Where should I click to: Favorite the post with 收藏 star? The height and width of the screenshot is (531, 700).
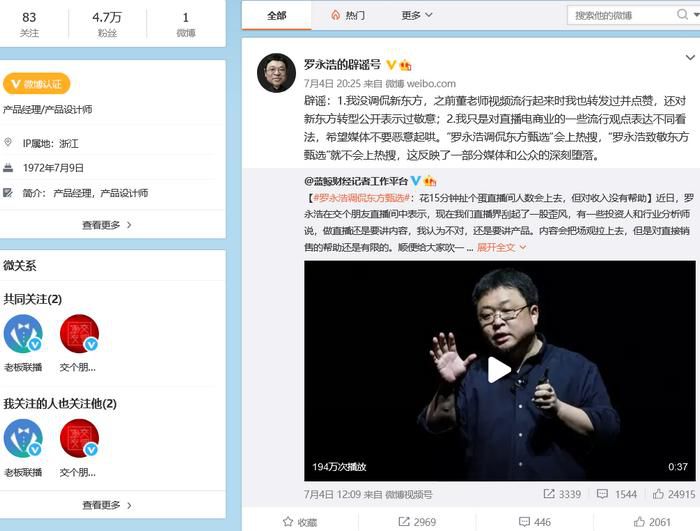click(x=300, y=522)
